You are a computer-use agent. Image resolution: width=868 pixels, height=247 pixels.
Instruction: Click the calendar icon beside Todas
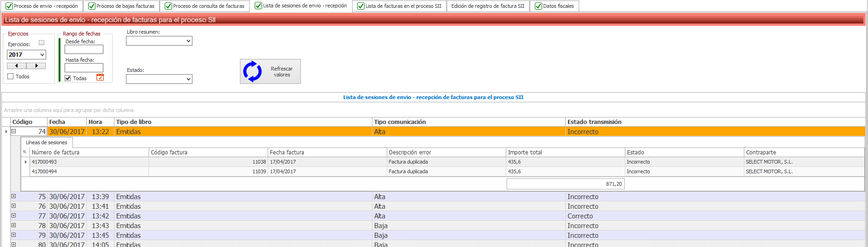tap(100, 77)
